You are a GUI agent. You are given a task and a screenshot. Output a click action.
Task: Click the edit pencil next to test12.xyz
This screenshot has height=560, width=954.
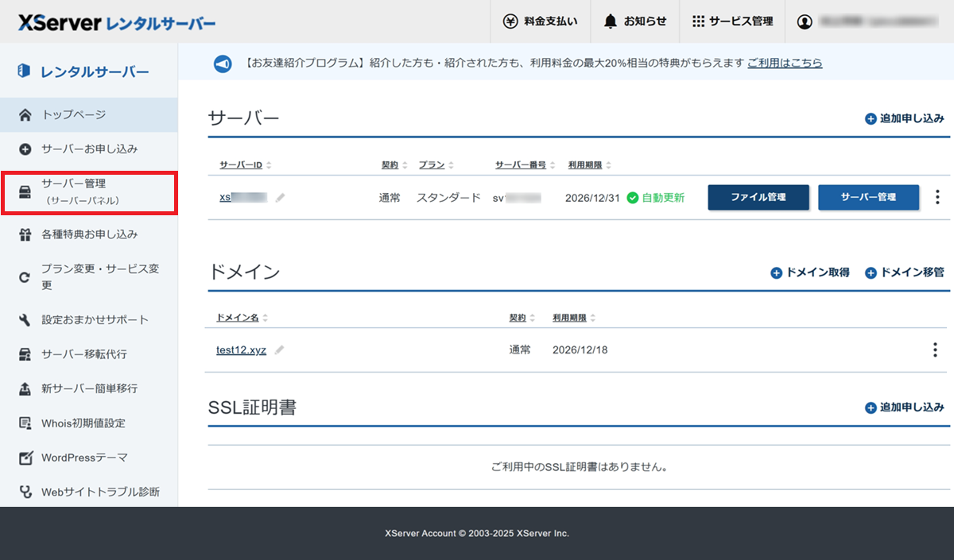279,350
